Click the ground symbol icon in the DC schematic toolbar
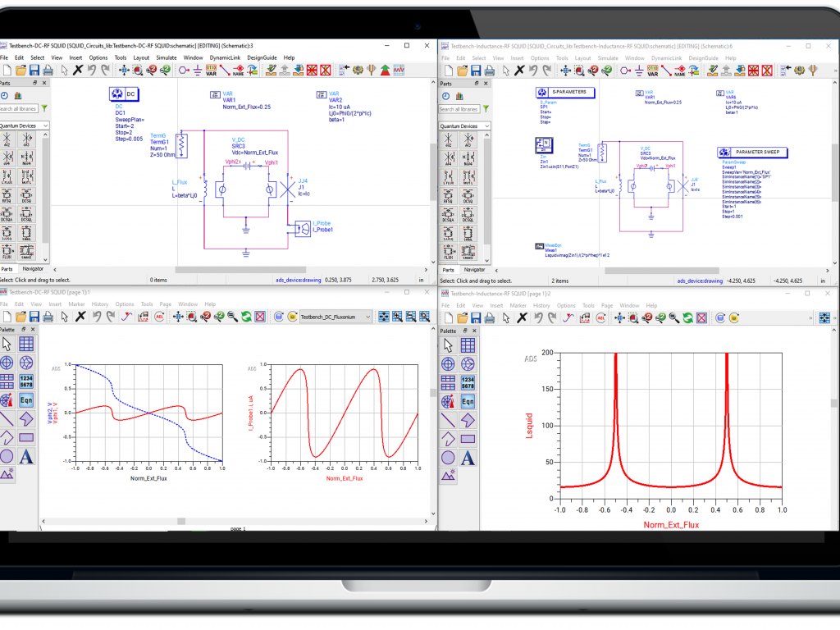 (x=196, y=71)
